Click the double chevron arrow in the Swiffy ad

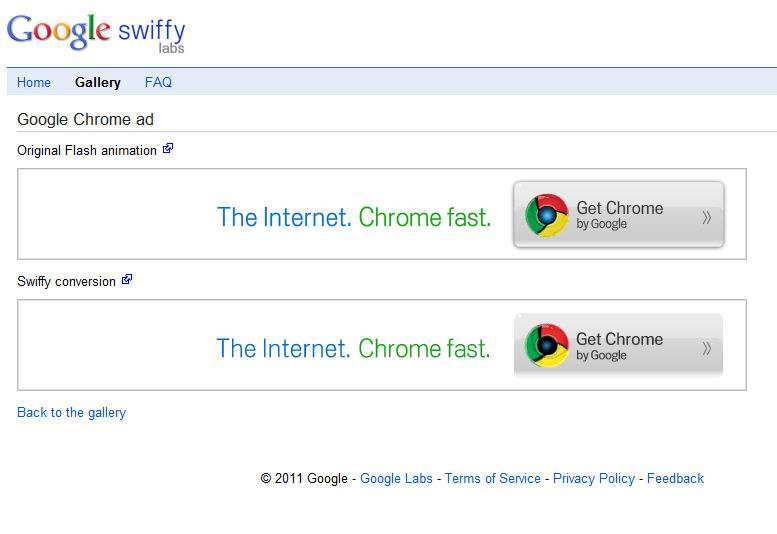(707, 349)
